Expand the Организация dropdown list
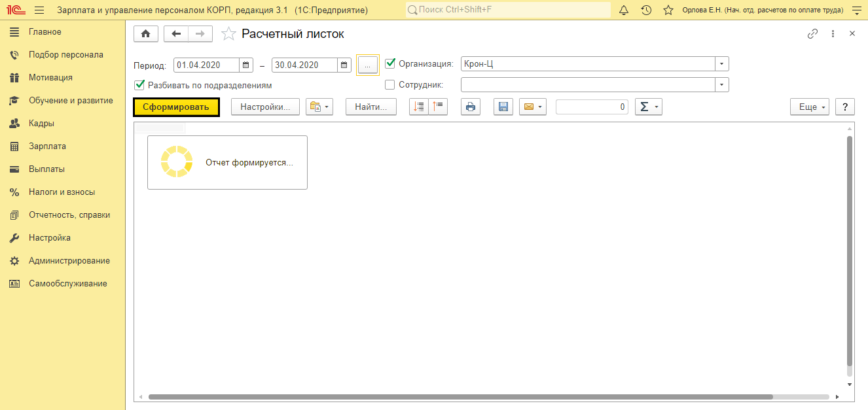Image resolution: width=868 pixels, height=410 pixels. (x=721, y=64)
